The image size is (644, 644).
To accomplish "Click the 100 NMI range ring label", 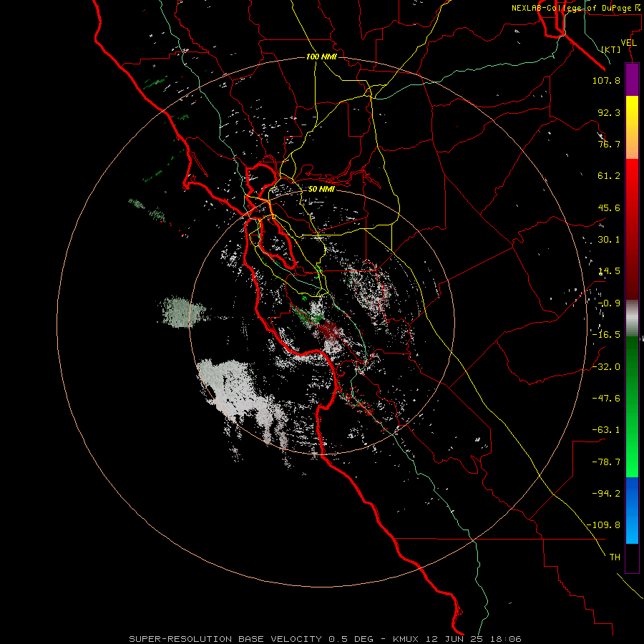I will (321, 57).
